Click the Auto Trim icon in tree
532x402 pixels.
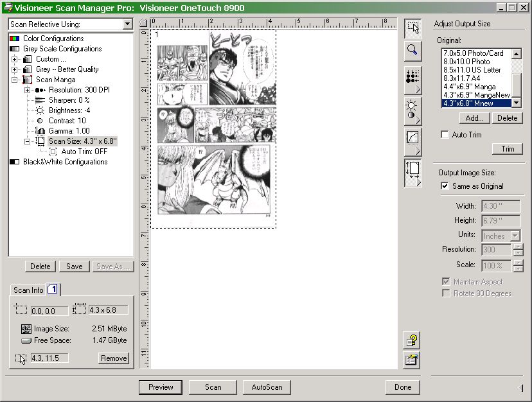(53, 152)
